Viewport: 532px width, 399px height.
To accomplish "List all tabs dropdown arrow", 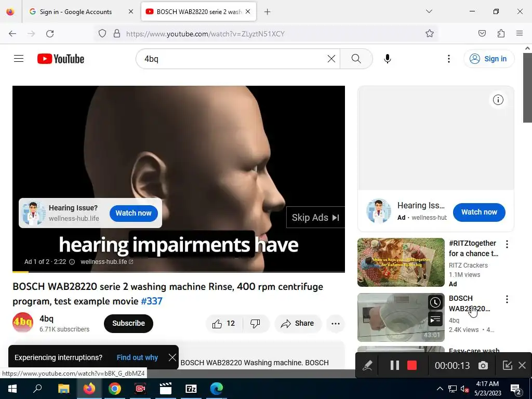I will coord(429,11).
